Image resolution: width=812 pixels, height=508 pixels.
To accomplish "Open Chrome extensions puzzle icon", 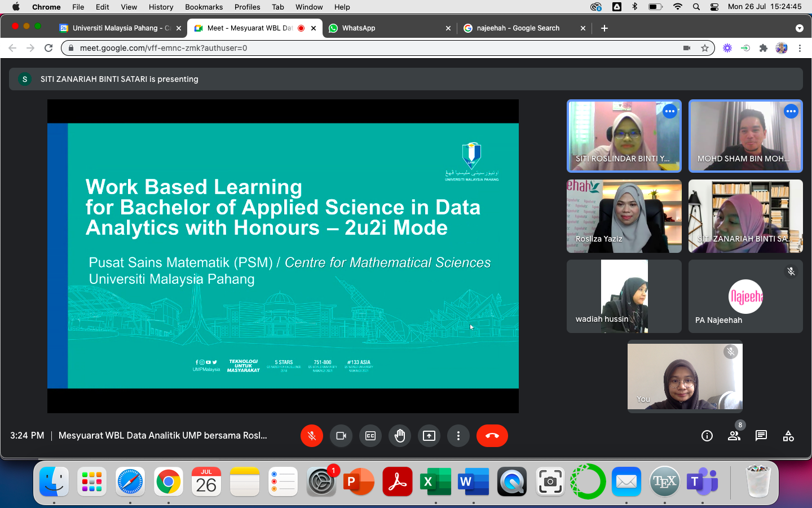I will coord(764,48).
